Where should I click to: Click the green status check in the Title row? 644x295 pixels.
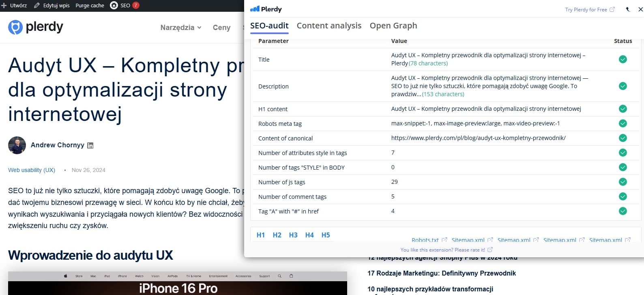[623, 59]
